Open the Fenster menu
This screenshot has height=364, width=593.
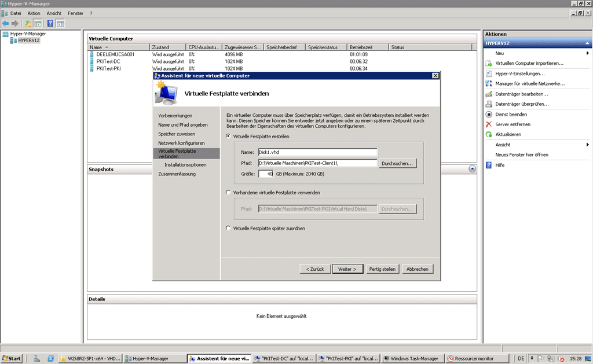click(75, 13)
